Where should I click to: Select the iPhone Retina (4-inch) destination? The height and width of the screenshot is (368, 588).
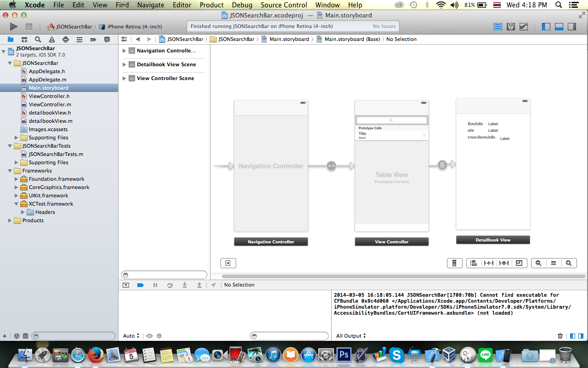click(131, 27)
